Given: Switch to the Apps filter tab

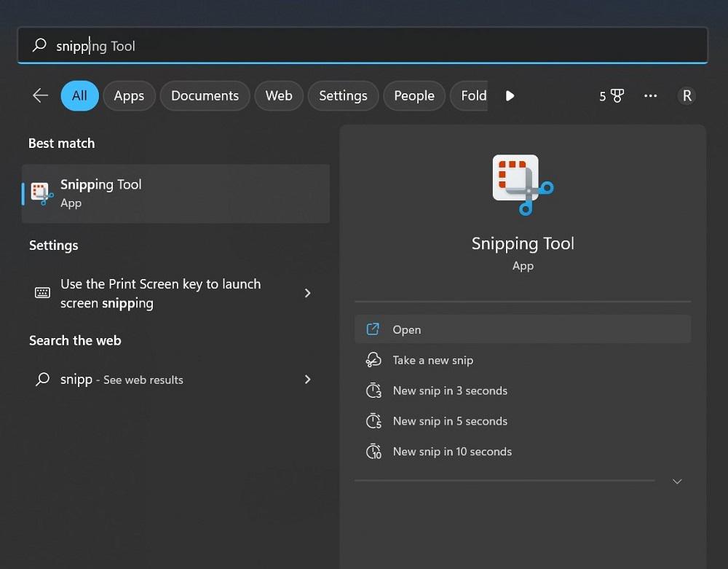Looking at the screenshot, I should coord(129,95).
